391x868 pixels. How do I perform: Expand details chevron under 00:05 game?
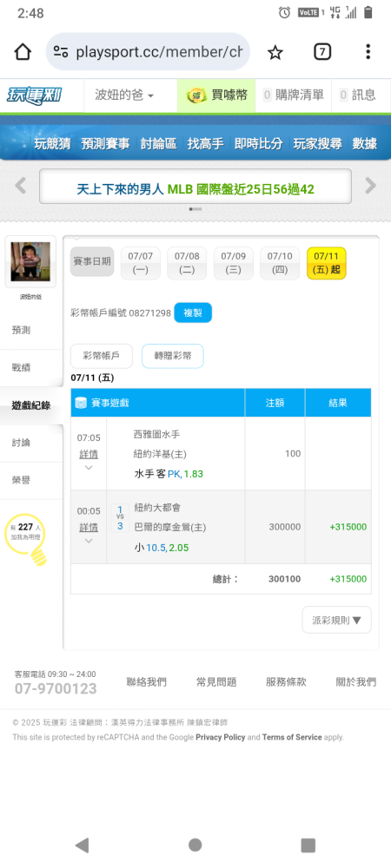pos(89,541)
